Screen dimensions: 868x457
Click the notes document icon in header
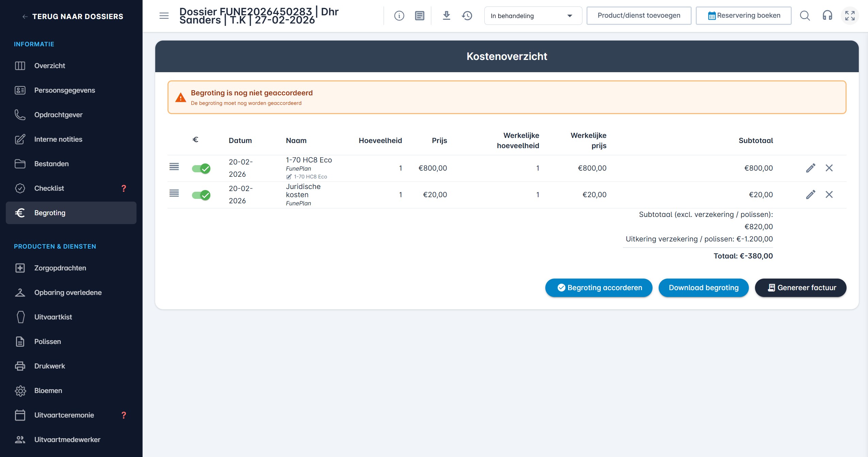(x=419, y=16)
